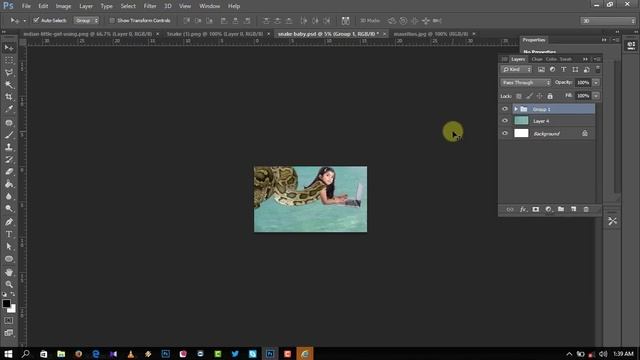Image resolution: width=640 pixels, height=360 pixels.
Task: Hide the Group 1 layer visibility
Action: pos(505,109)
